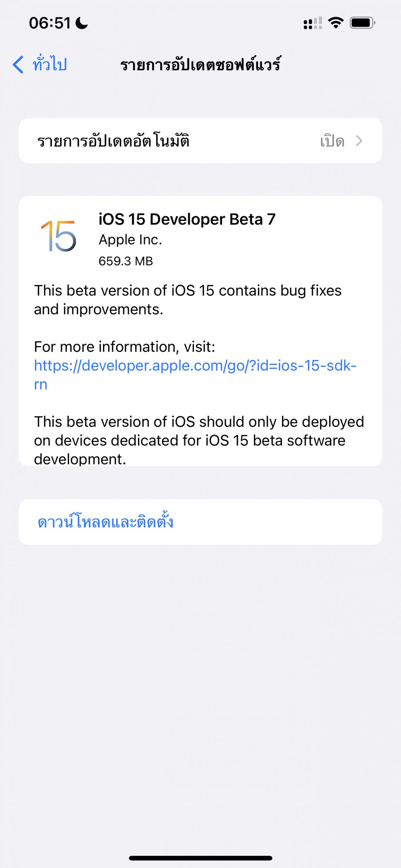Tap the 659.3 MB size label
This screenshot has height=868, width=401.
tap(126, 261)
